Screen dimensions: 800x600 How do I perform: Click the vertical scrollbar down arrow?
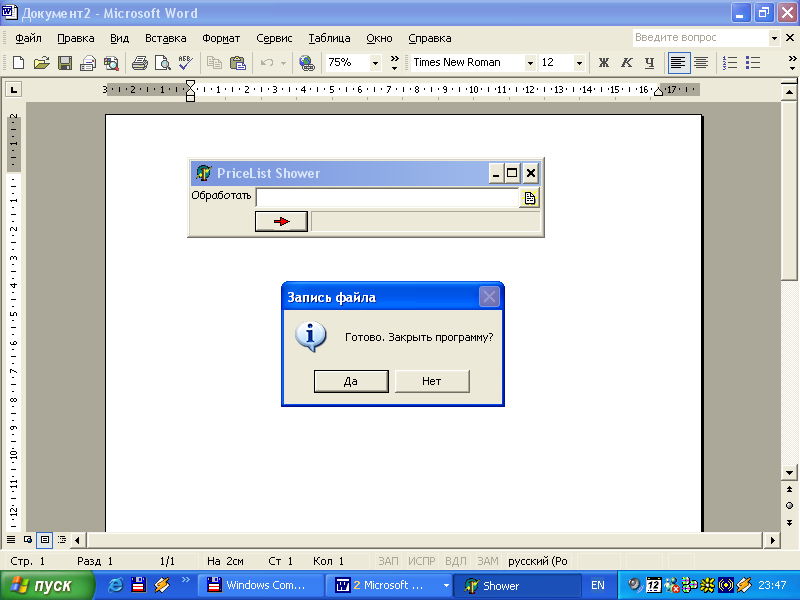click(x=789, y=472)
